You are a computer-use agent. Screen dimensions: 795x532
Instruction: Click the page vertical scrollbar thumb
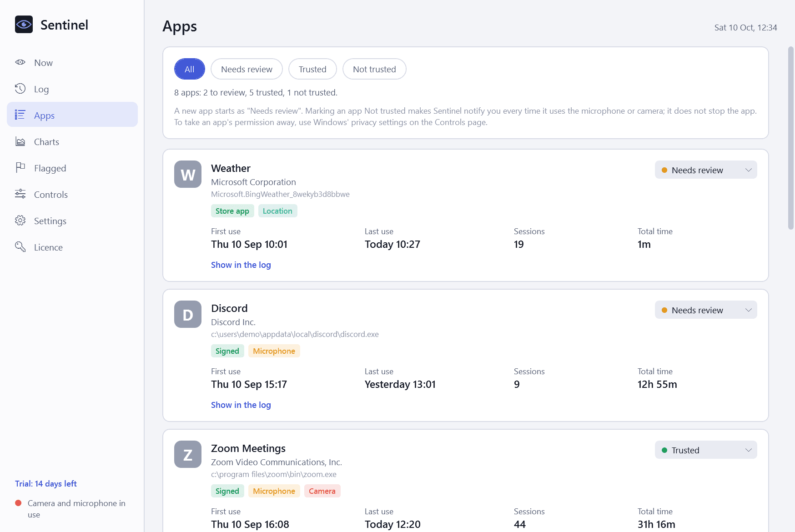point(791,138)
